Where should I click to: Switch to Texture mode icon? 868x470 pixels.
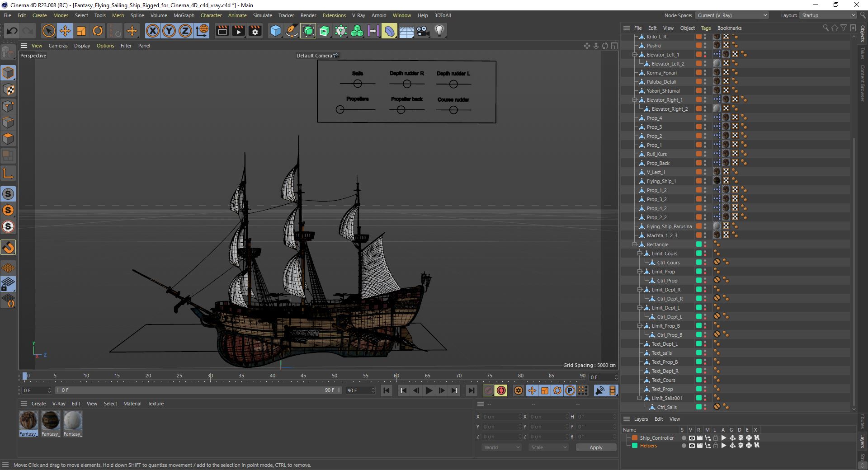point(8,89)
